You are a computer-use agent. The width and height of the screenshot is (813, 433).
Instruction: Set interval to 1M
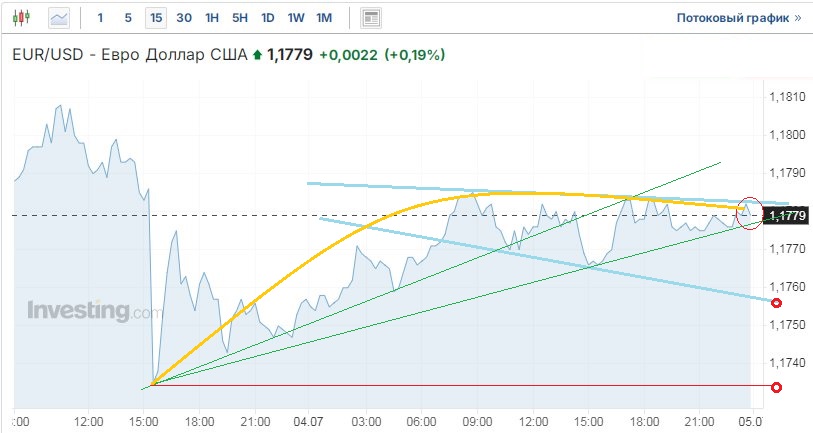click(x=324, y=18)
